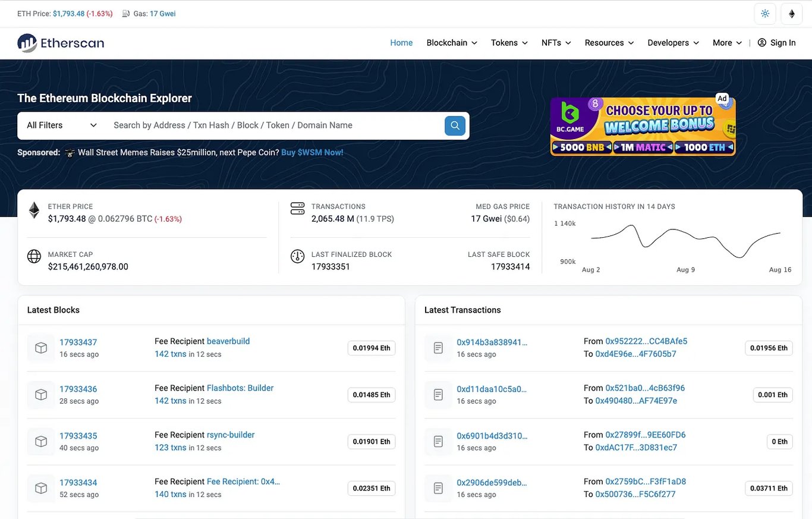Click the Buy $WSM Now! link
This screenshot has width=812, height=519.
(312, 153)
